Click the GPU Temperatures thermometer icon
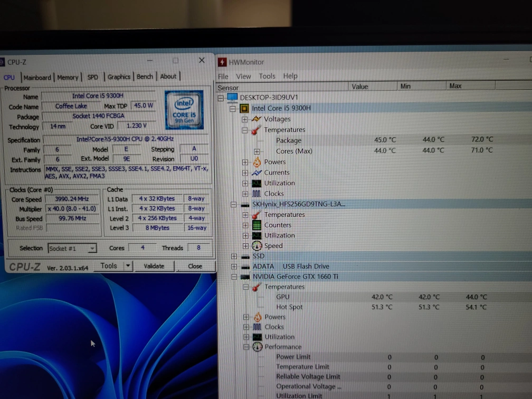 pos(257,287)
